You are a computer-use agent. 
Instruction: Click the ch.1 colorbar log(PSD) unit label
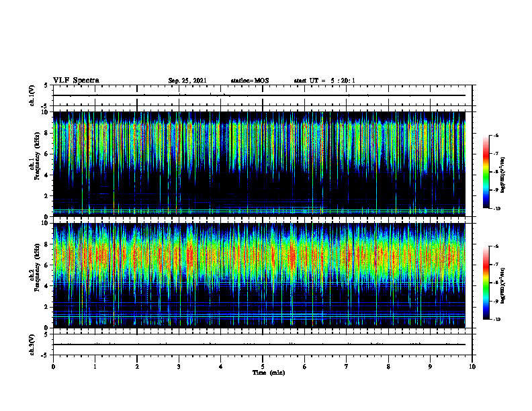(503, 175)
